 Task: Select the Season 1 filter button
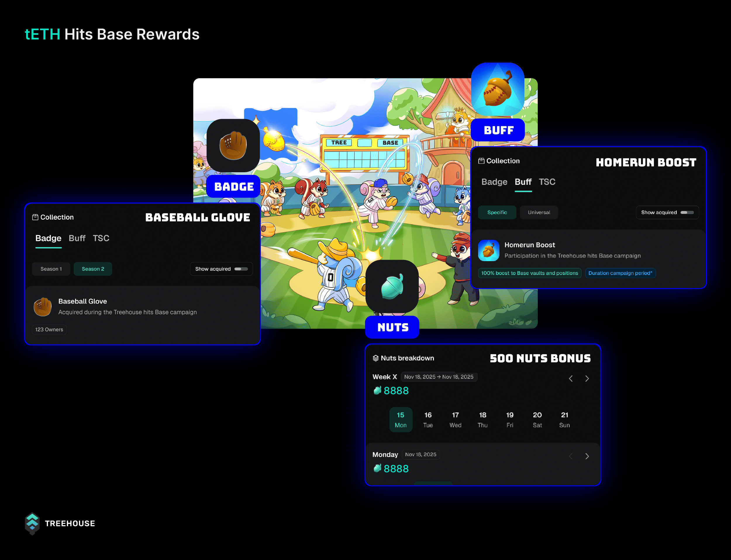point(51,269)
